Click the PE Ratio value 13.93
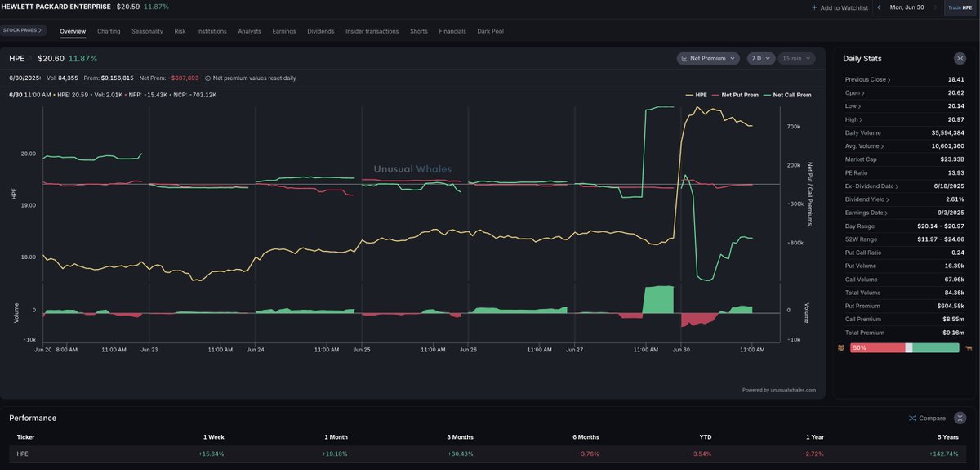980x470 pixels. click(955, 172)
